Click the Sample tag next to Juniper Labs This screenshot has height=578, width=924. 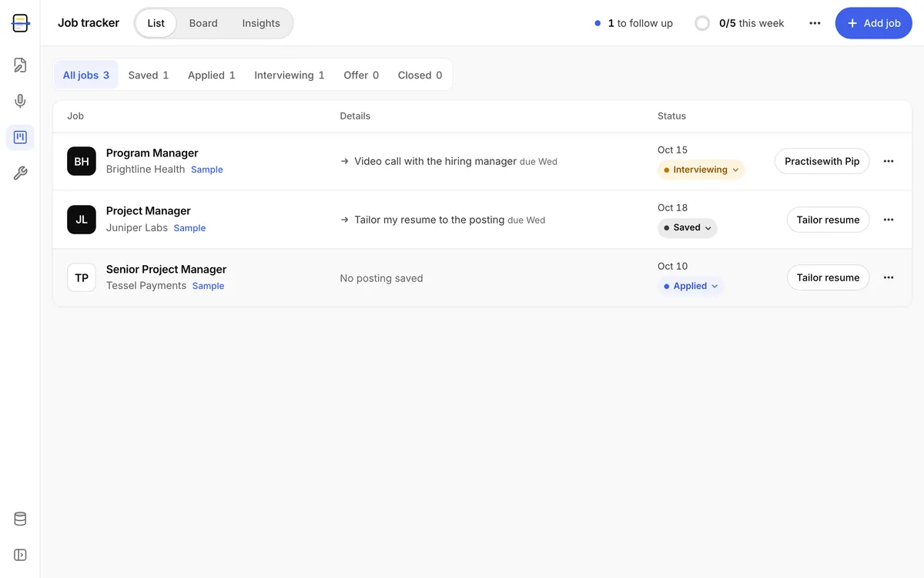pyautogui.click(x=189, y=228)
